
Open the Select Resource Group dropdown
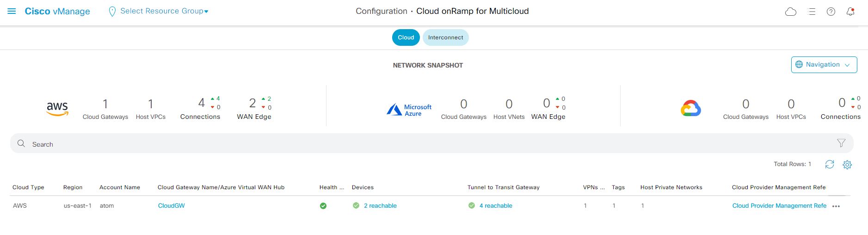tap(164, 11)
